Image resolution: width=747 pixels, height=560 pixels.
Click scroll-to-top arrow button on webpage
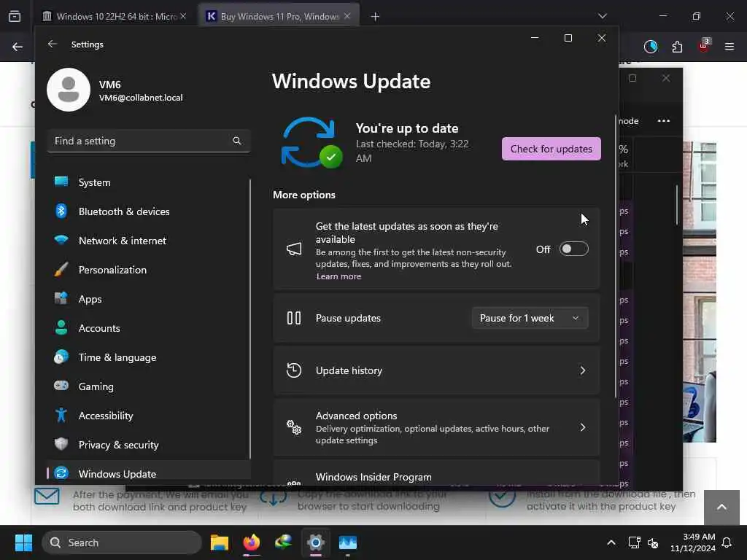(x=721, y=507)
